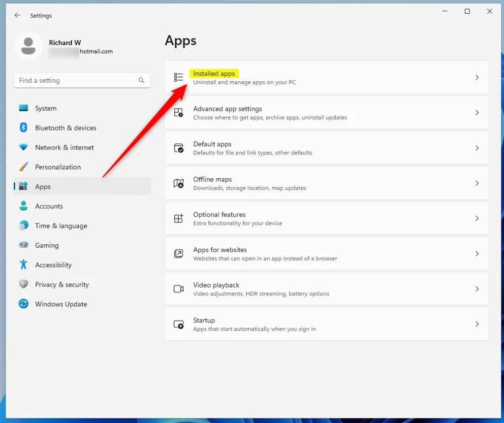Select Windows Update in sidebar

click(x=61, y=304)
